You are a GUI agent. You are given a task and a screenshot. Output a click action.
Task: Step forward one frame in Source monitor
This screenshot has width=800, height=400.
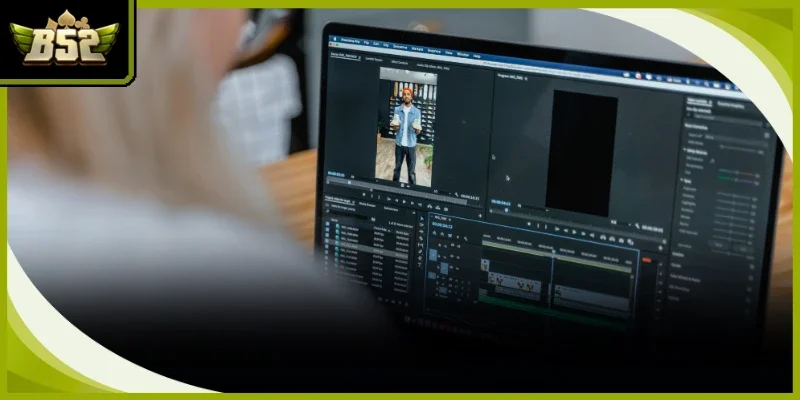[x=412, y=203]
